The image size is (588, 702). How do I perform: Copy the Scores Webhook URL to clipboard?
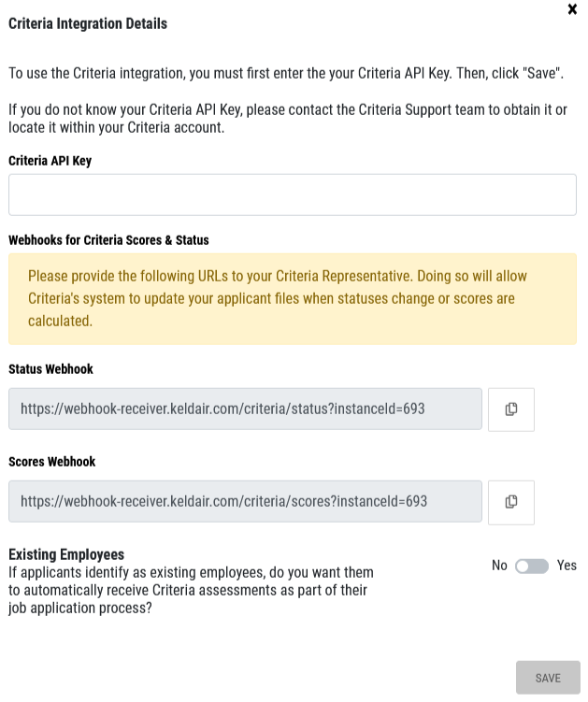coord(511,502)
